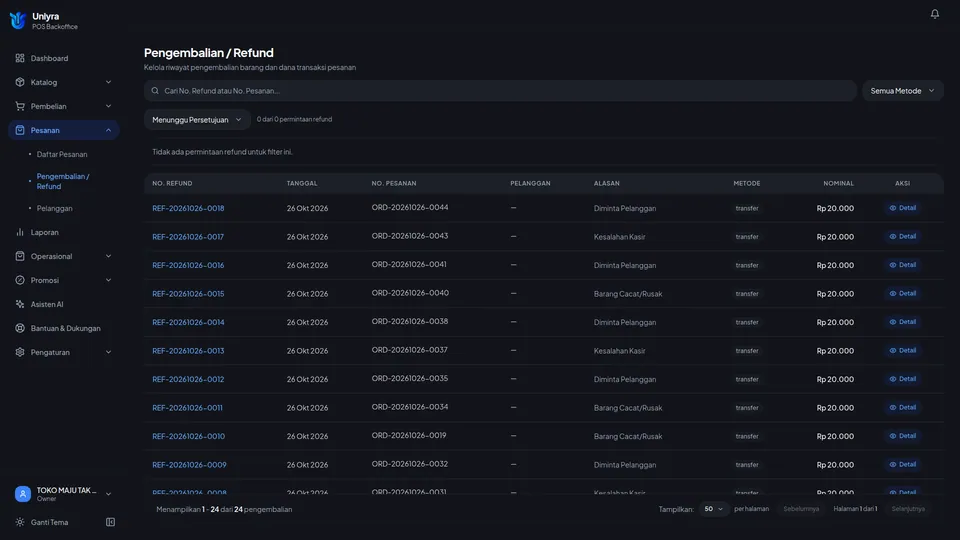Viewport: 960px width, 540px height.
Task: Click order number ORD-20261026-0038
Action: tap(410, 321)
